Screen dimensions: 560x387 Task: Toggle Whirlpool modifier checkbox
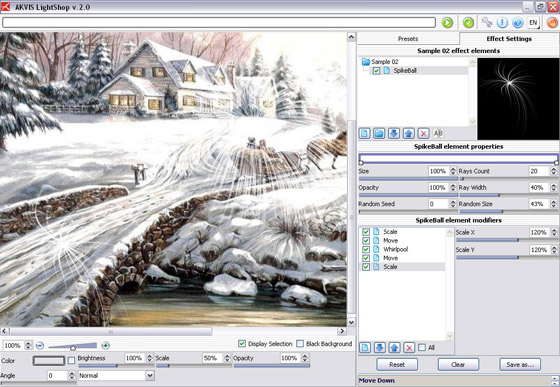coord(366,250)
